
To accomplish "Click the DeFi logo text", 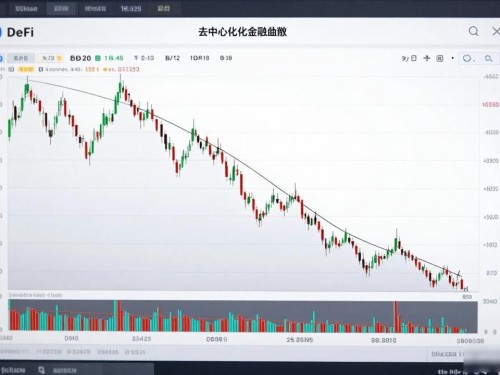I will click(20, 32).
